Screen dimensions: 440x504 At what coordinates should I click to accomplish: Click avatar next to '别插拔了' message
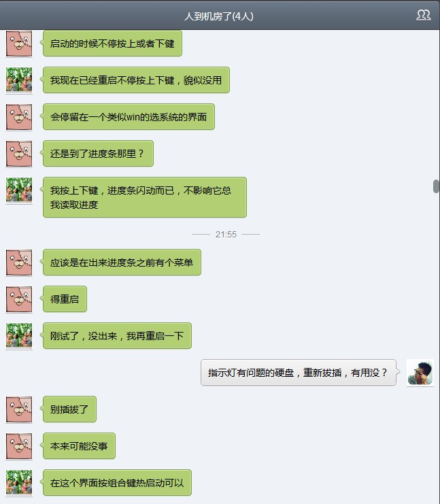click(19, 409)
